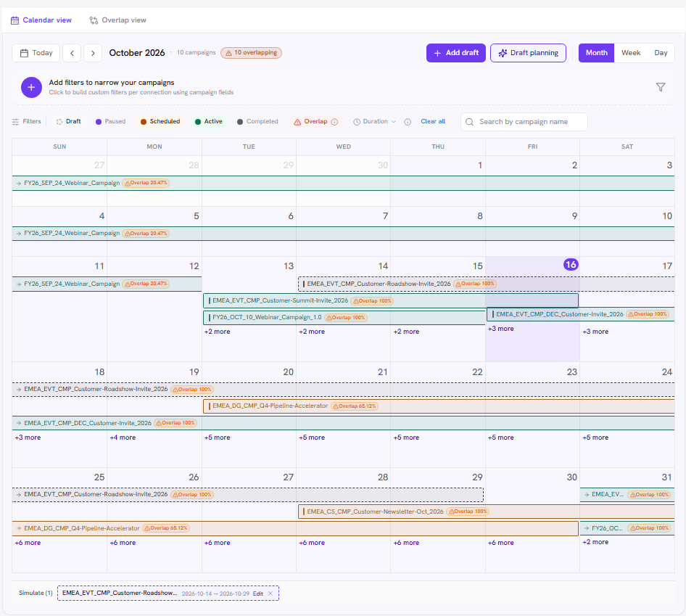The width and height of the screenshot is (686, 616).
Task: Focus Search by campaign name field
Action: tap(524, 122)
